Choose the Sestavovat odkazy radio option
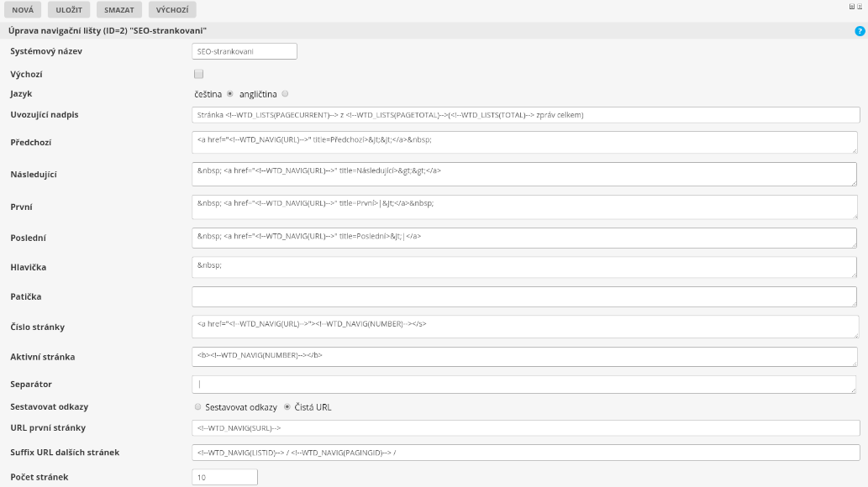 coord(197,407)
